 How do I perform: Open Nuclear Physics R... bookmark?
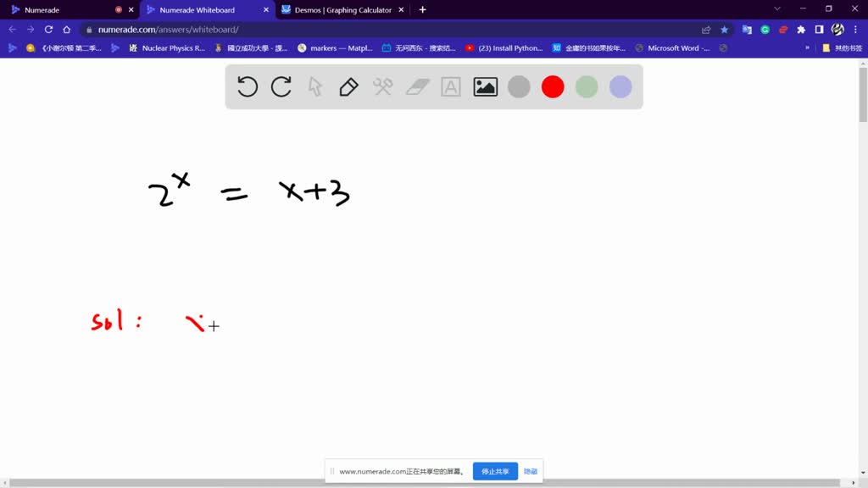pyautogui.click(x=167, y=48)
